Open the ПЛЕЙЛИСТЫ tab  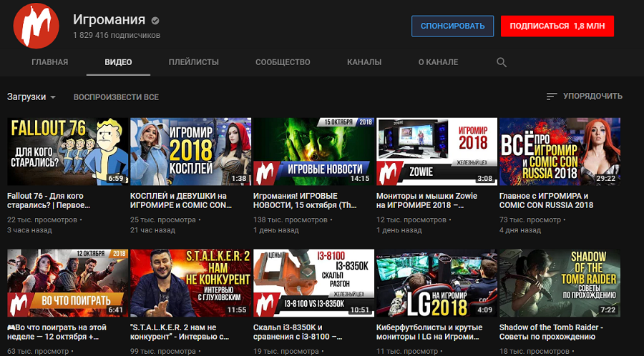tap(193, 62)
